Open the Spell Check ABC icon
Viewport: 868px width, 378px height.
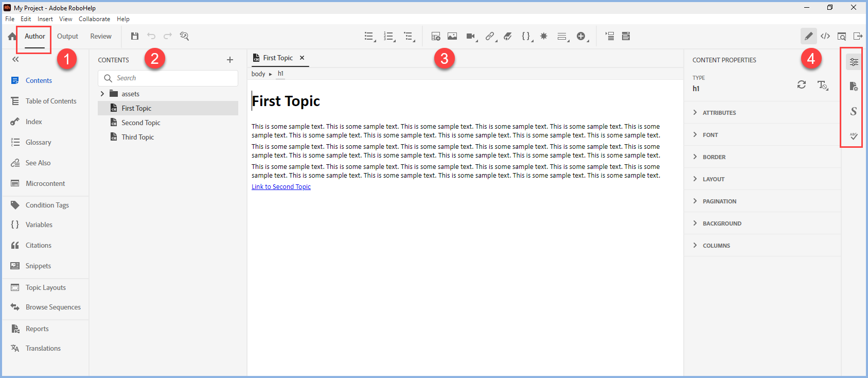pos(853,136)
